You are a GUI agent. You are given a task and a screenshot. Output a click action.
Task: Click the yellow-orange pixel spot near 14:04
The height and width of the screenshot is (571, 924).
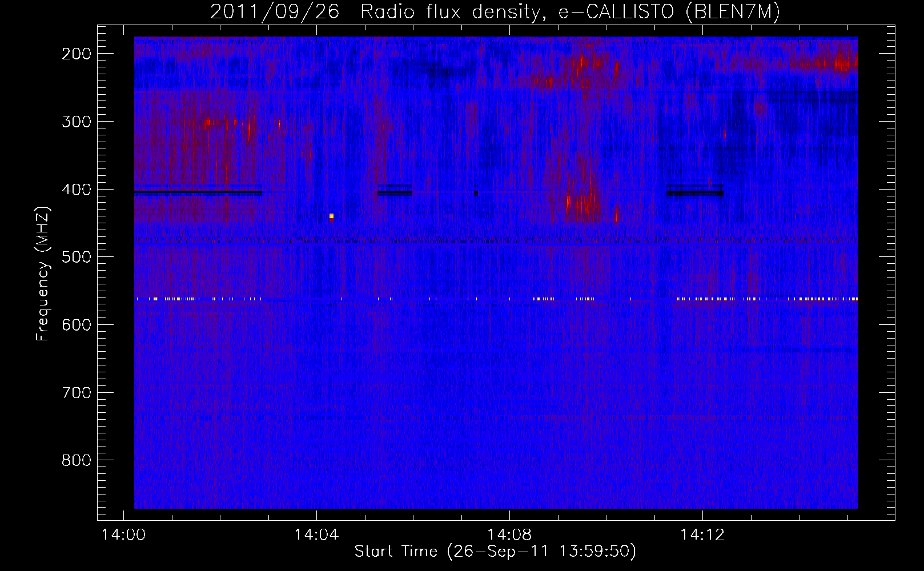coord(331,216)
